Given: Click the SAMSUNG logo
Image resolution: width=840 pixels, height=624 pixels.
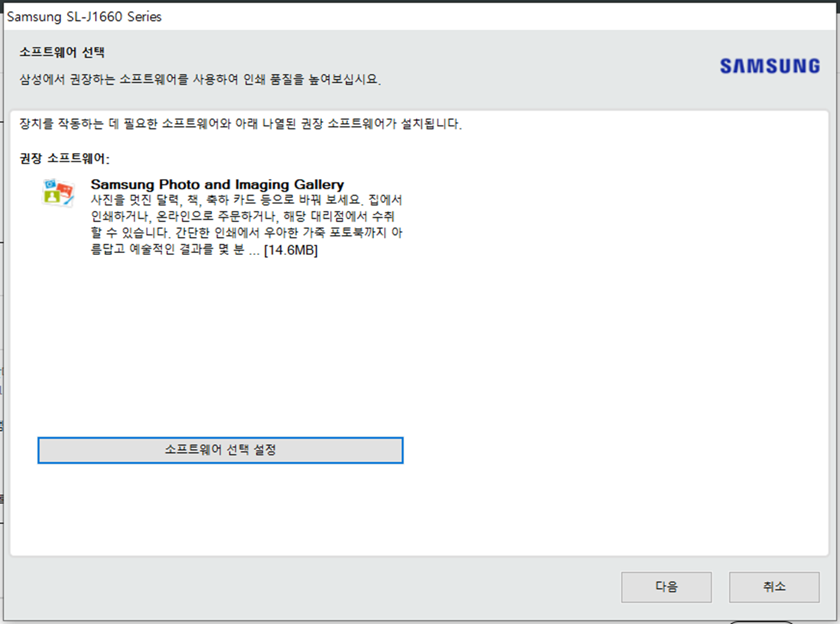Looking at the screenshot, I should point(768,66).
